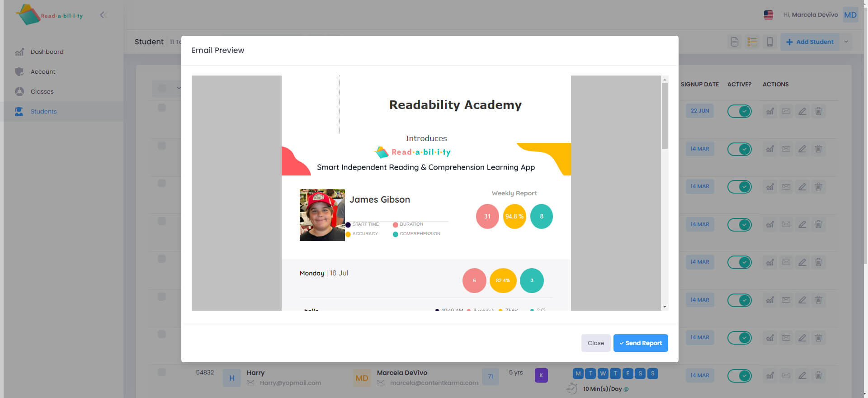Click James Gibson's photo in the preview
The image size is (868, 398).
point(322,215)
